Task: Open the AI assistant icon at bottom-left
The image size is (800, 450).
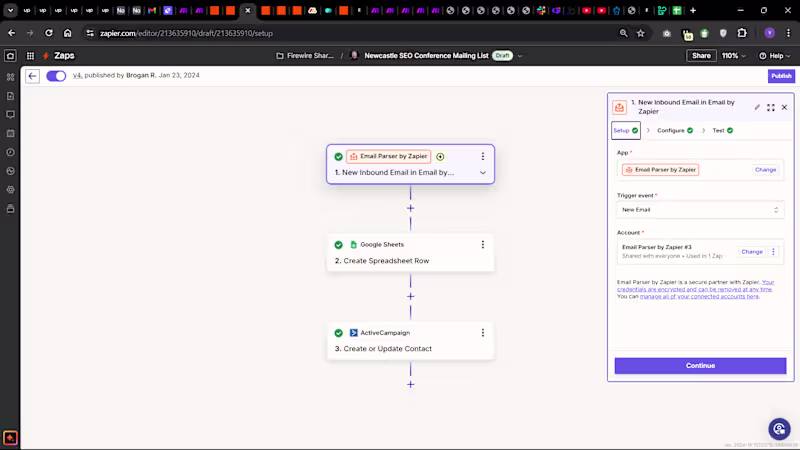Action: click(x=10, y=438)
